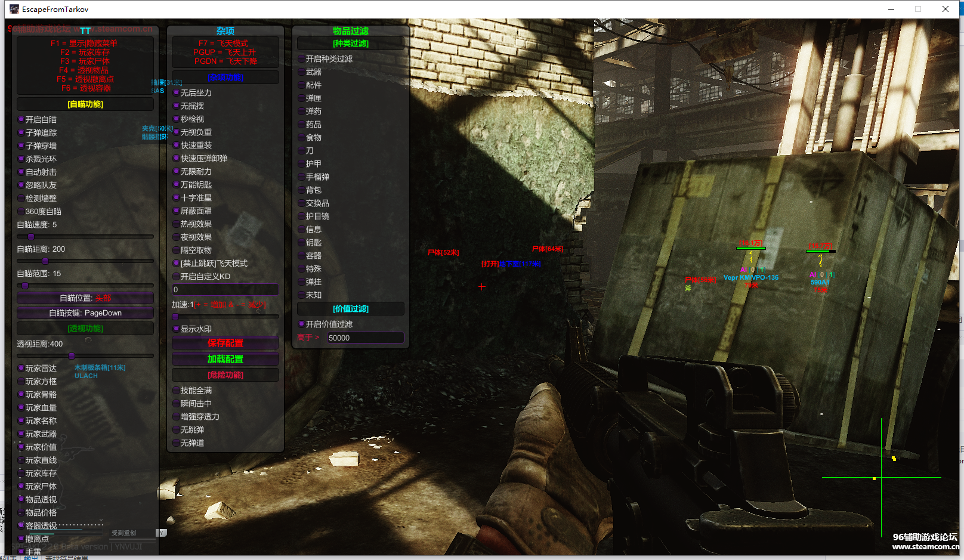Adjust the 自瞄范围 slider
This screenshot has width=964, height=560.
(85, 286)
